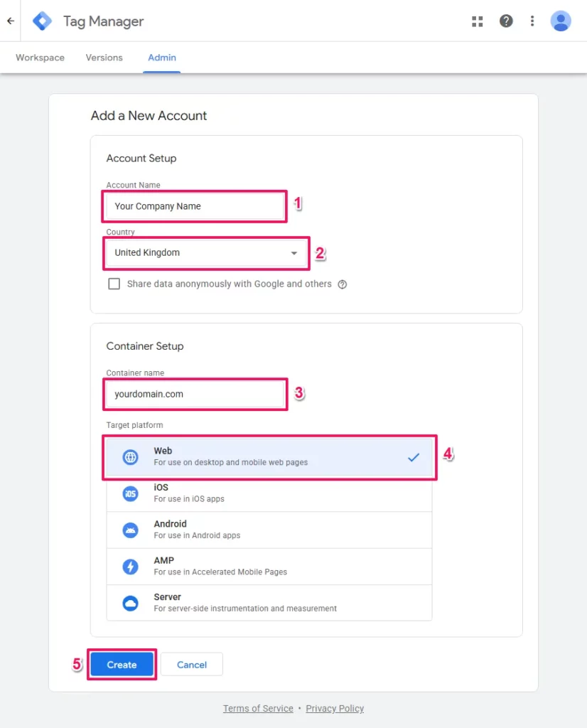The height and width of the screenshot is (728, 587).
Task: Click the Container name input field
Action: click(x=195, y=394)
